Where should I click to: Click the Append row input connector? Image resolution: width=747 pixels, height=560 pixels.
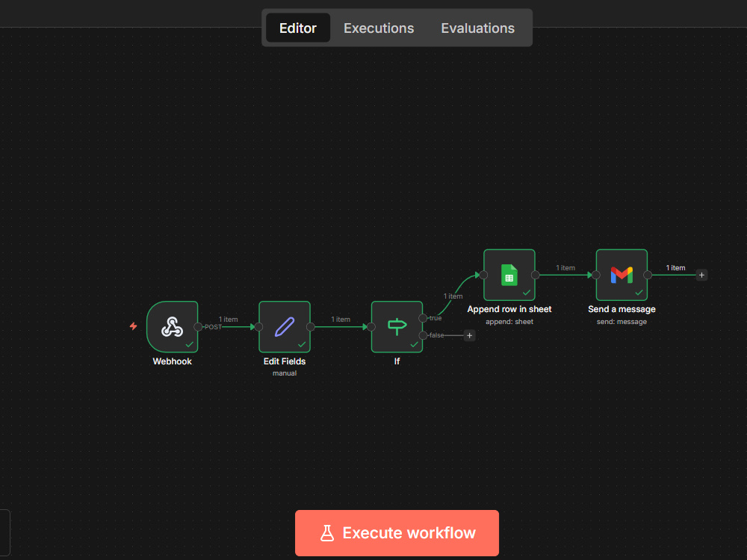coord(483,275)
